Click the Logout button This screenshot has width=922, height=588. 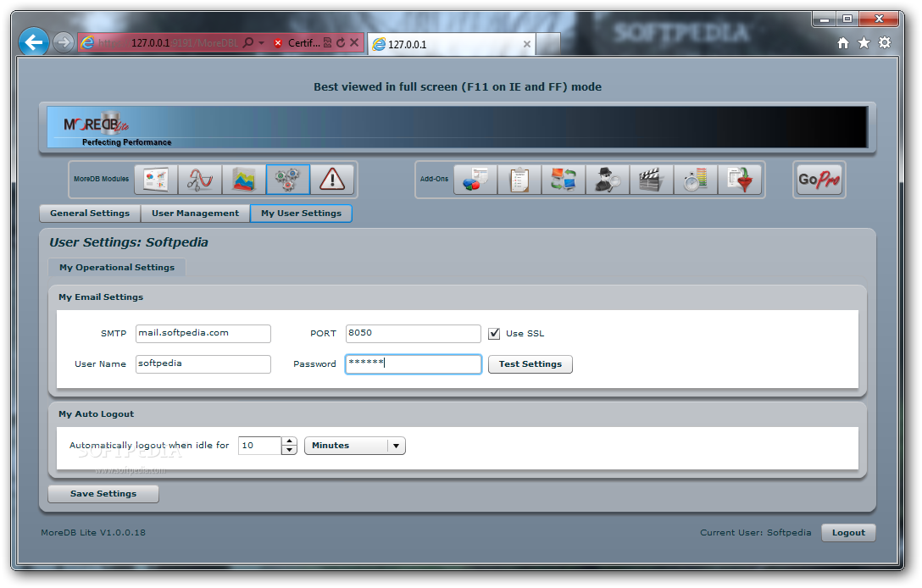[x=848, y=533]
